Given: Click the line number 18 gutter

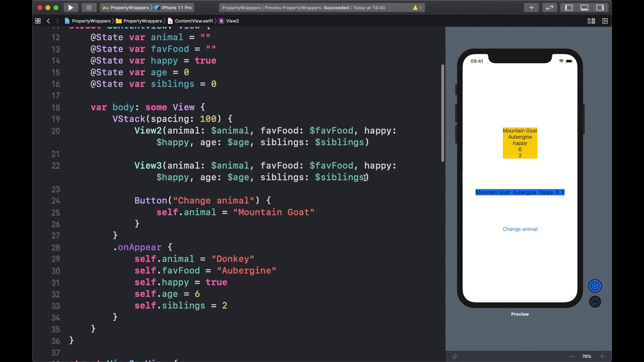Looking at the screenshot, I should pos(55,108).
